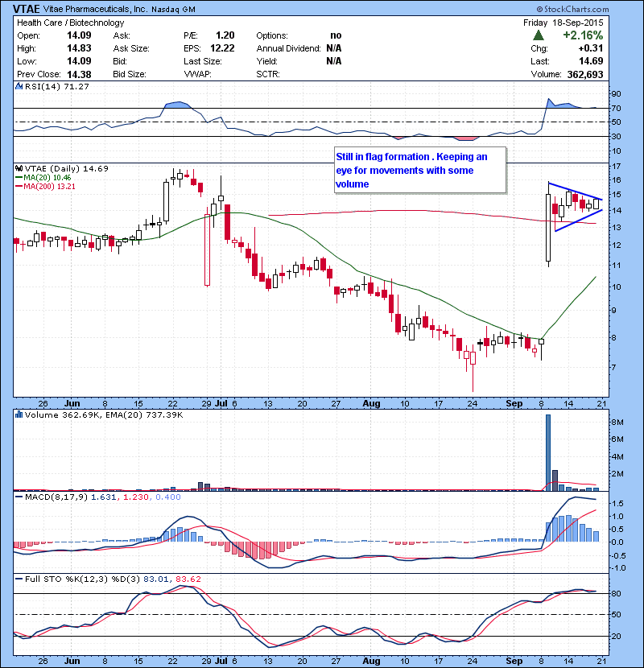
Task: Click the Prev Close value 14.38
Action: (79, 75)
